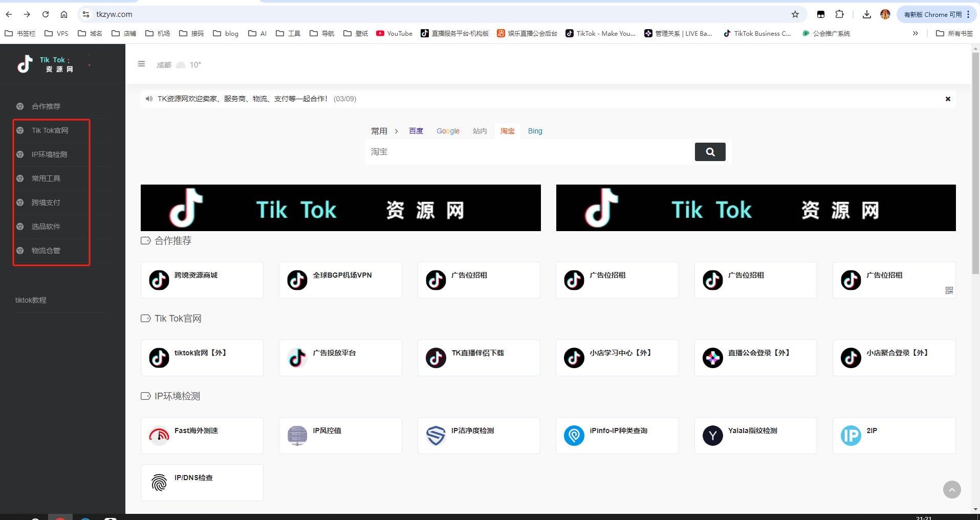980x520 pixels.
Task: Open the 2IP card
Action: click(x=894, y=436)
